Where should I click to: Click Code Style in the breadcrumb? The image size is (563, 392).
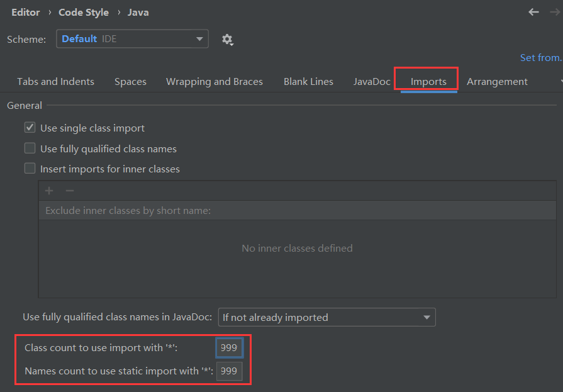[84, 13]
